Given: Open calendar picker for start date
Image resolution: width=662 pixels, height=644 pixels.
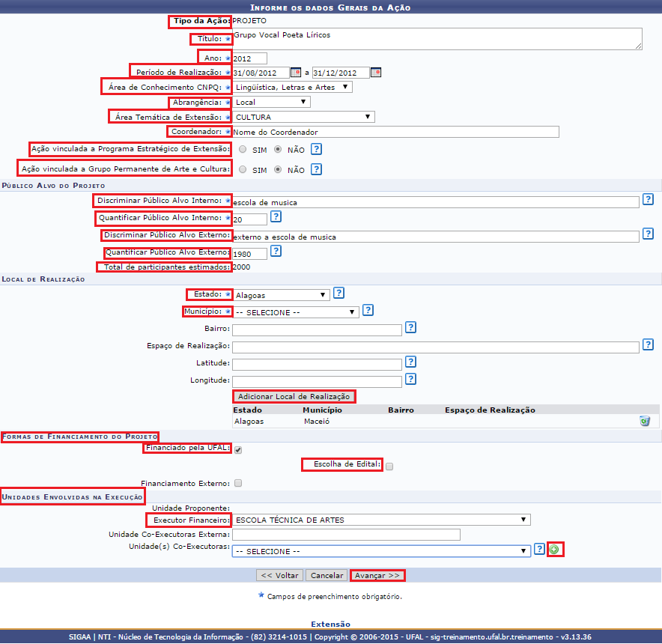Looking at the screenshot, I should pyautogui.click(x=295, y=73).
